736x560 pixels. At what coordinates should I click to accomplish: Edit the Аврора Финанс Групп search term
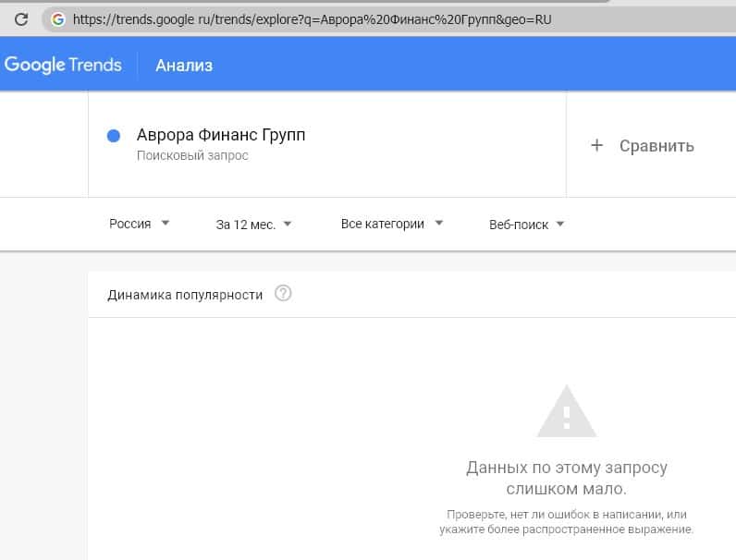tap(221, 136)
